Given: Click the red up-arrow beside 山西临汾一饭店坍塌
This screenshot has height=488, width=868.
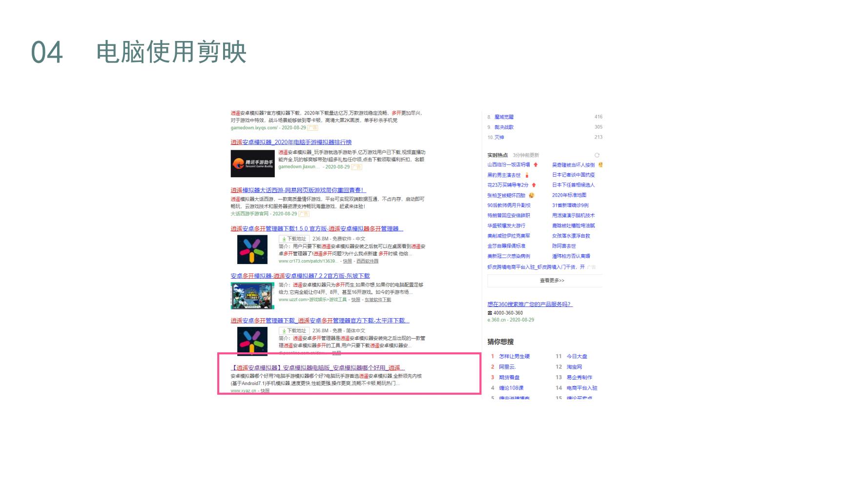Looking at the screenshot, I should click(536, 165).
